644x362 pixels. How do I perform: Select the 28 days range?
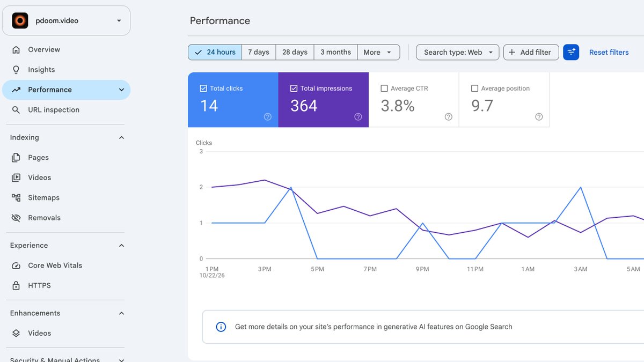tap(295, 52)
